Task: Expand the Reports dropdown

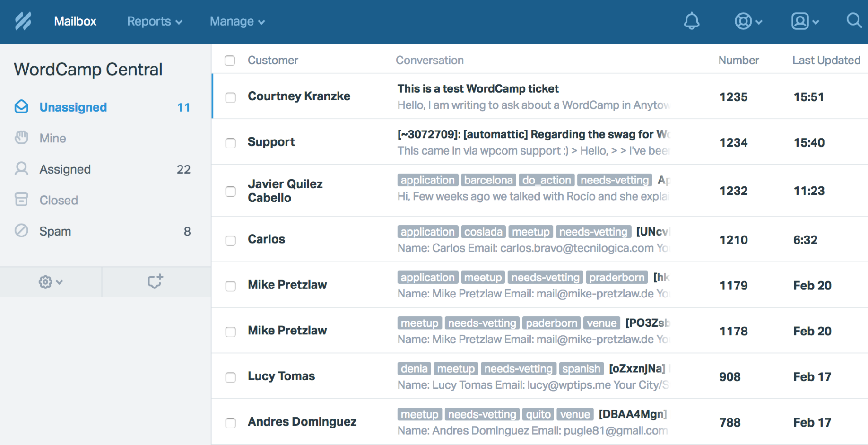Action: (x=155, y=21)
